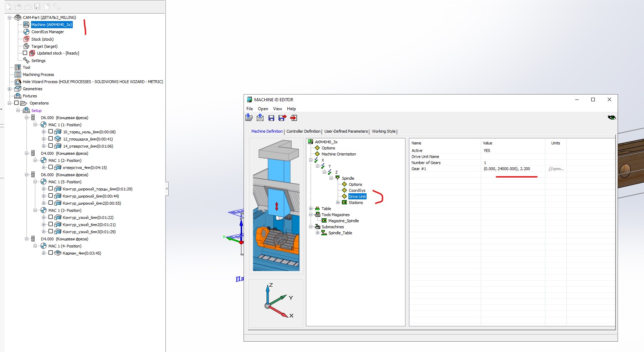Switch to the Controller Definition tab
Viewport: 644px width, 352px height.
[303, 131]
